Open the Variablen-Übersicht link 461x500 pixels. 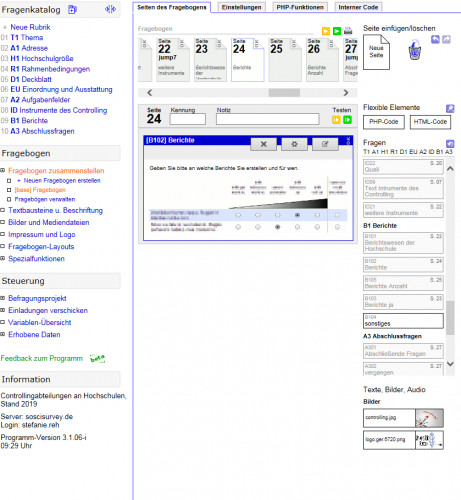tap(40, 322)
